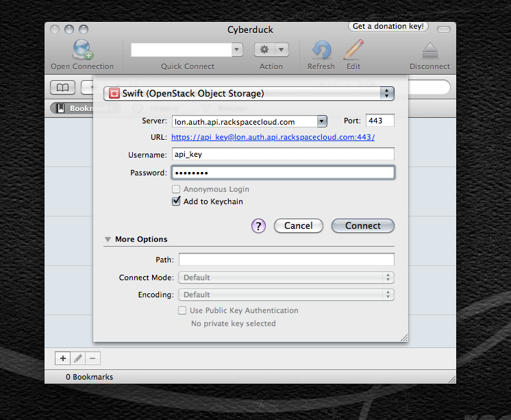511x420 pixels.
Task: Click the Port number field
Action: [379, 121]
